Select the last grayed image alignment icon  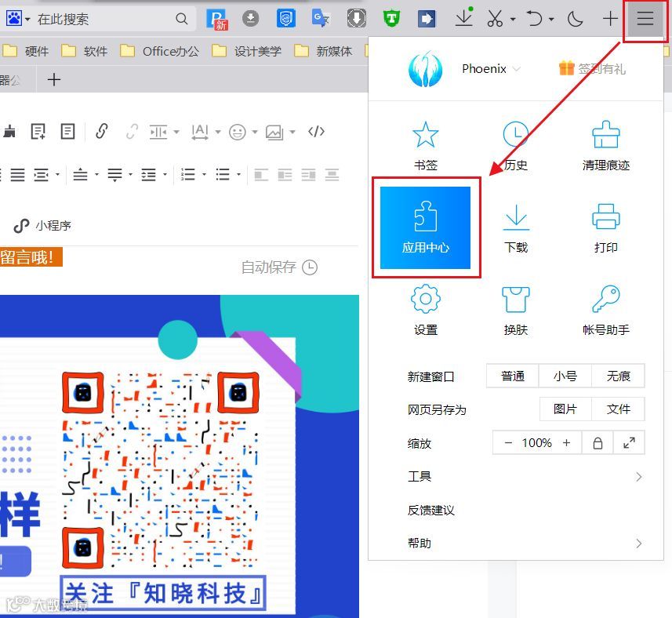click(x=332, y=174)
